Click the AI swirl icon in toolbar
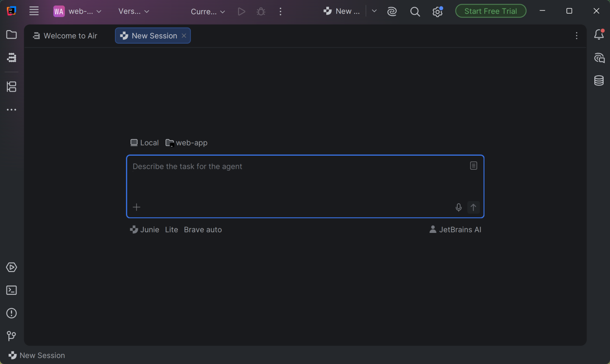Image resolution: width=610 pixels, height=364 pixels. [x=392, y=11]
